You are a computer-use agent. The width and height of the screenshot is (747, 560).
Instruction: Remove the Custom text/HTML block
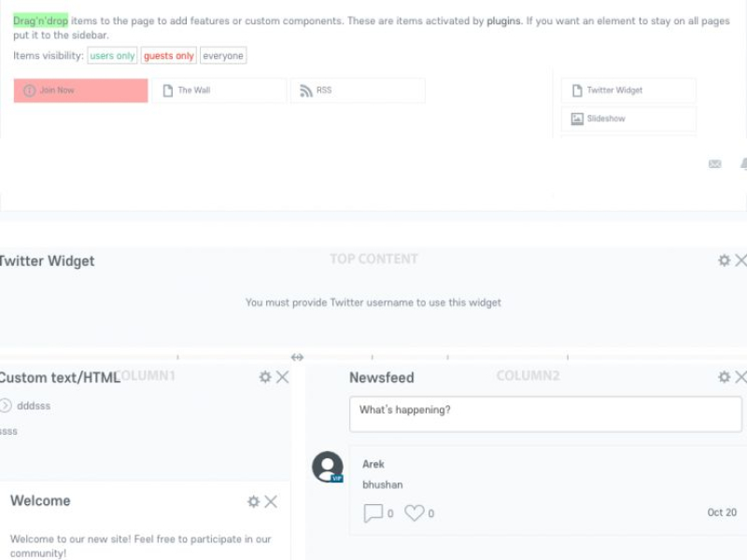pos(282,377)
